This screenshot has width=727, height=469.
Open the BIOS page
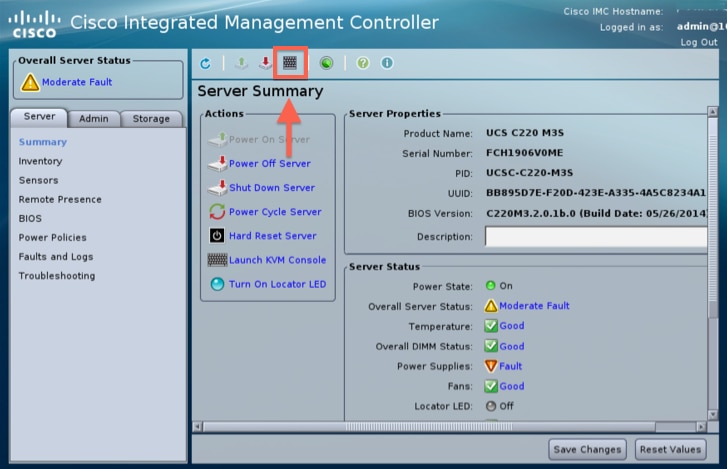click(x=30, y=218)
